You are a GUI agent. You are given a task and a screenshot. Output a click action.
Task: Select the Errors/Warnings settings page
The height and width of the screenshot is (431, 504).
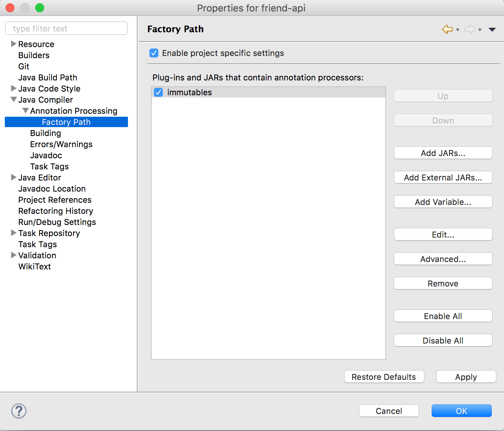point(61,144)
